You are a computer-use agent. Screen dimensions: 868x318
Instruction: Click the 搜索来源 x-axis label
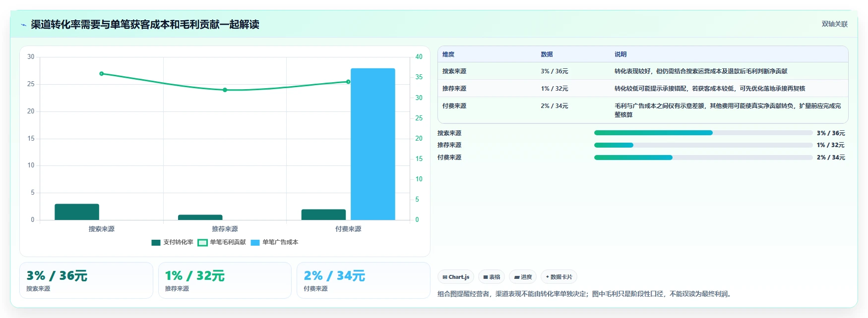[102, 229]
